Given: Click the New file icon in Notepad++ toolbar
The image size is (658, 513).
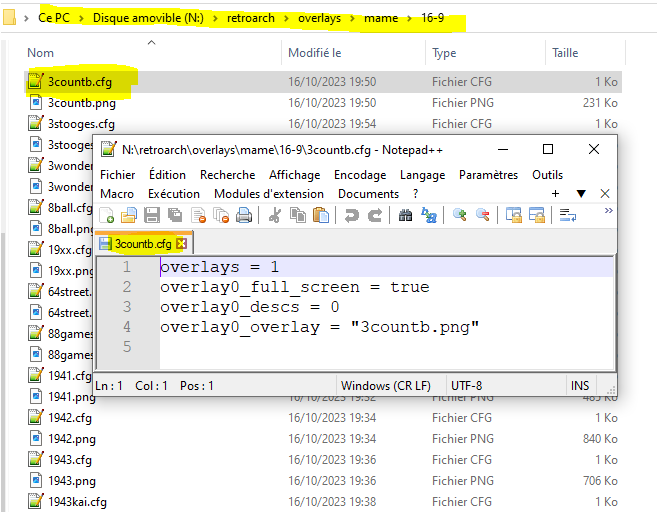Looking at the screenshot, I should click(106, 215).
